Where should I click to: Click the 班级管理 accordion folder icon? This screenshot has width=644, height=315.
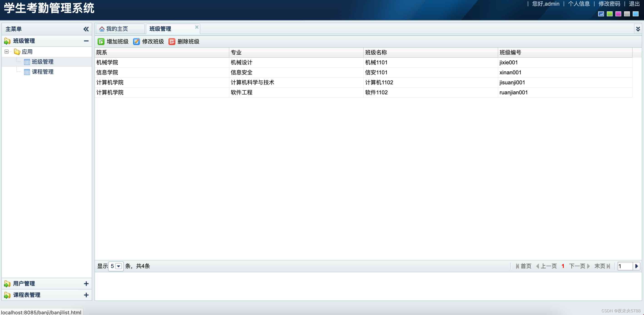point(7,41)
